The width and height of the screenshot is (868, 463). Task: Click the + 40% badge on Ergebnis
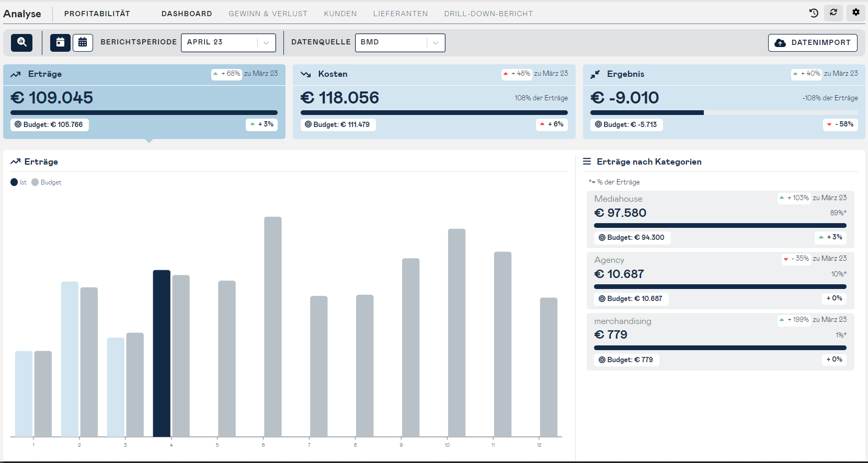(806, 74)
